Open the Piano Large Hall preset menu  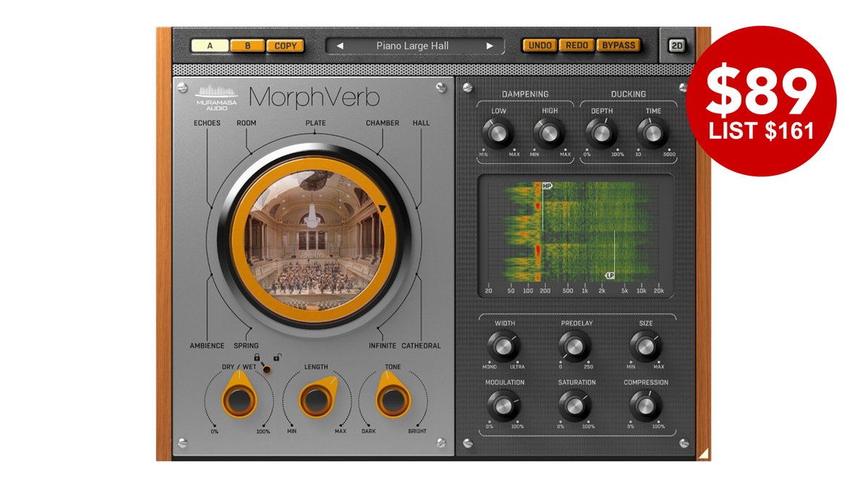412,46
